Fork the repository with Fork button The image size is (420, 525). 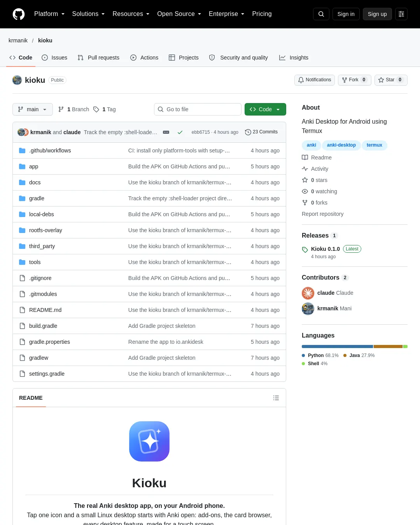click(354, 80)
